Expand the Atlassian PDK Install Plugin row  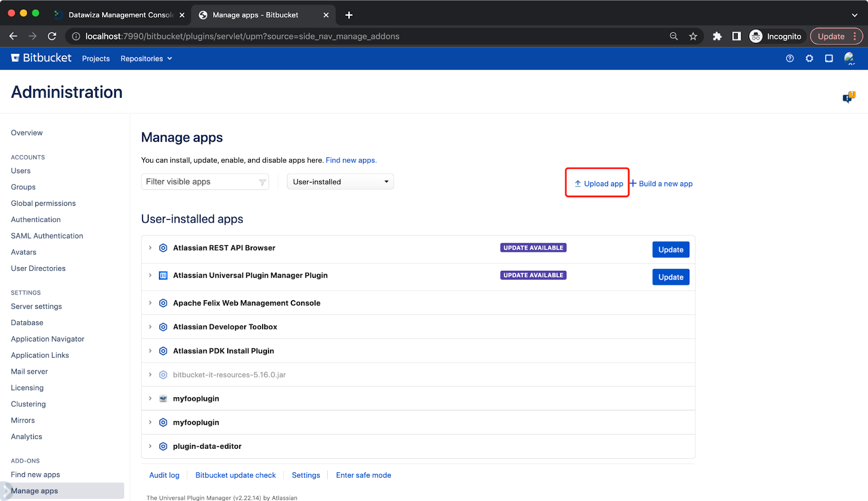(150, 351)
